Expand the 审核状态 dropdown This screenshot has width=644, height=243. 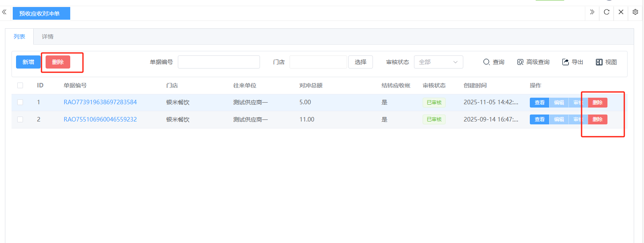[x=438, y=62]
